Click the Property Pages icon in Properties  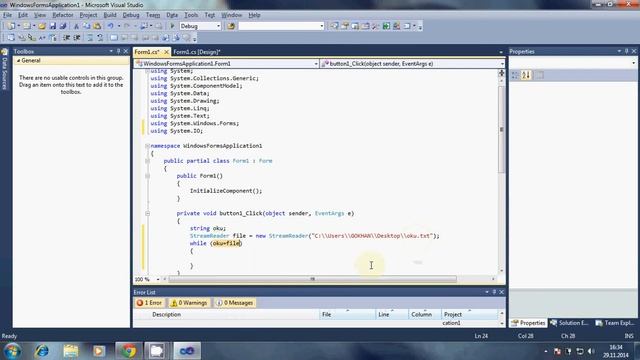(539, 75)
